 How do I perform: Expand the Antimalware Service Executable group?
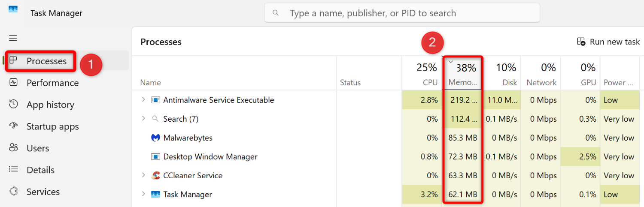click(143, 100)
